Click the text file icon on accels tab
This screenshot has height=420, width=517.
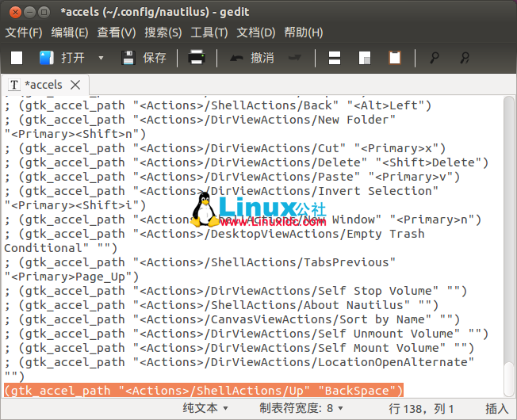pos(13,85)
